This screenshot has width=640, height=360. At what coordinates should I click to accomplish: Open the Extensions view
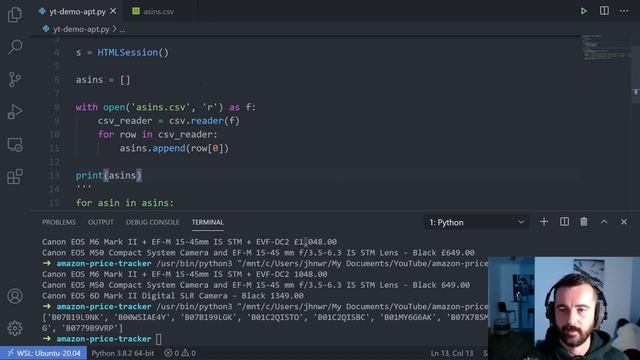[15, 177]
